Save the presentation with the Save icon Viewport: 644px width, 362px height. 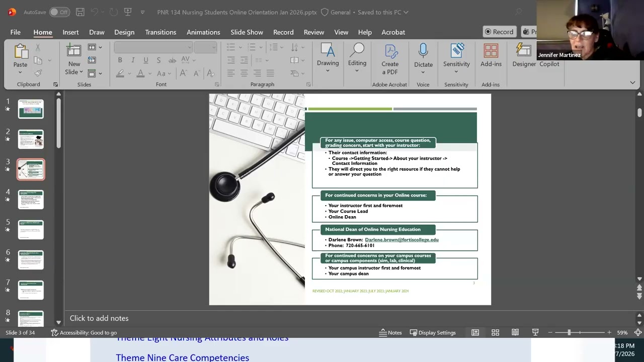[x=80, y=12]
